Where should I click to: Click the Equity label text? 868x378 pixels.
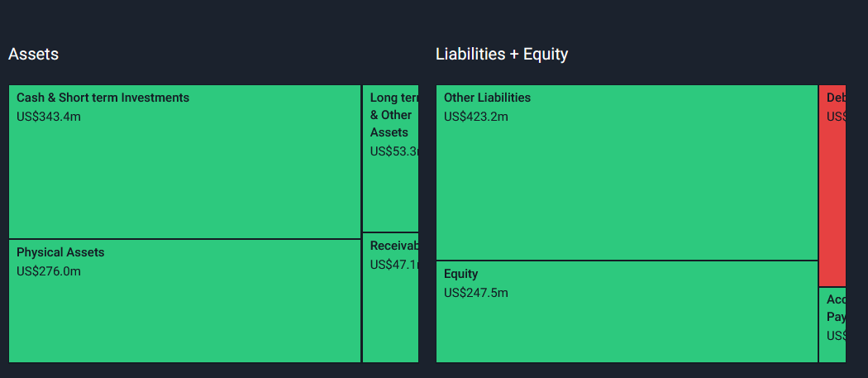click(460, 274)
